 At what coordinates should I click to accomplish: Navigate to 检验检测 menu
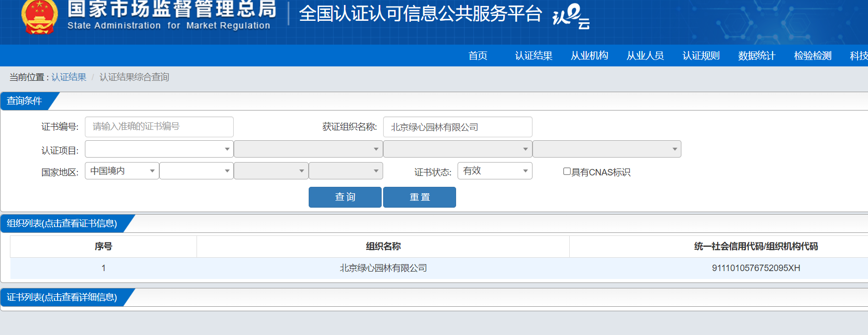(x=813, y=56)
